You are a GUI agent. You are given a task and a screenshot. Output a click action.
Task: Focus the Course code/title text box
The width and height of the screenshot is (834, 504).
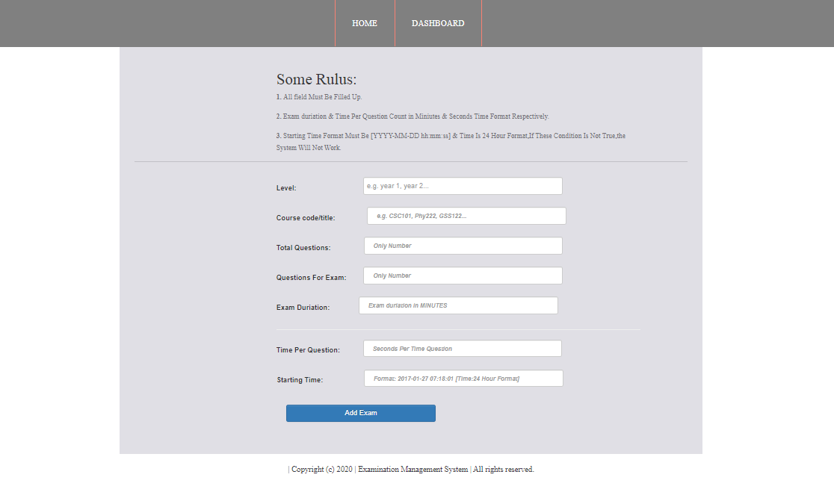(466, 216)
